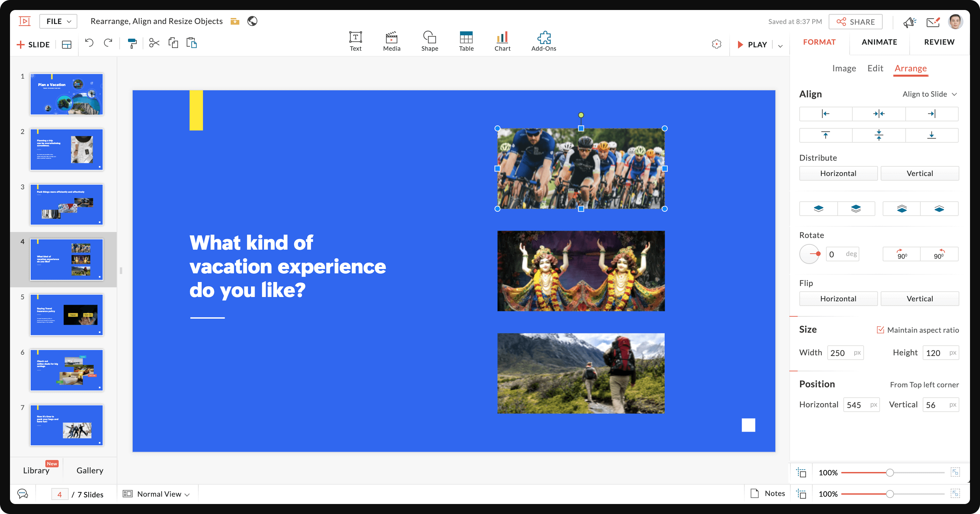Redo the last action
Viewport: 980px width, 514px height.
click(108, 43)
